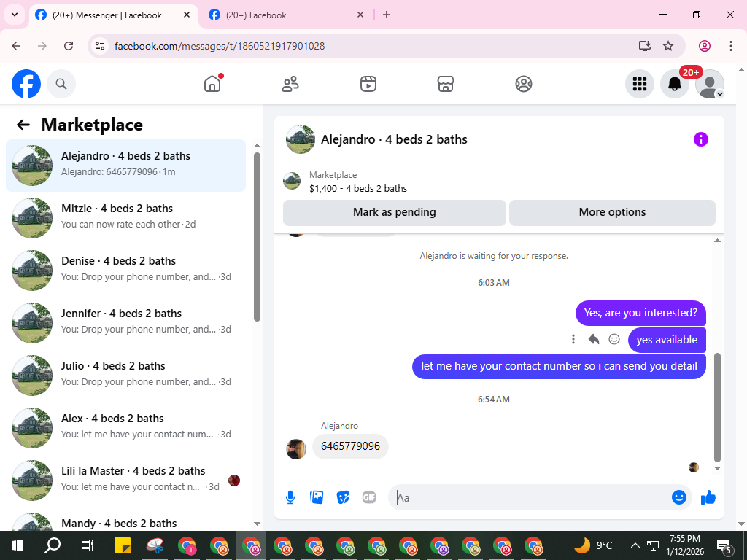Click the 'let me have your contact number' bubble
747x560 pixels.
coord(559,366)
